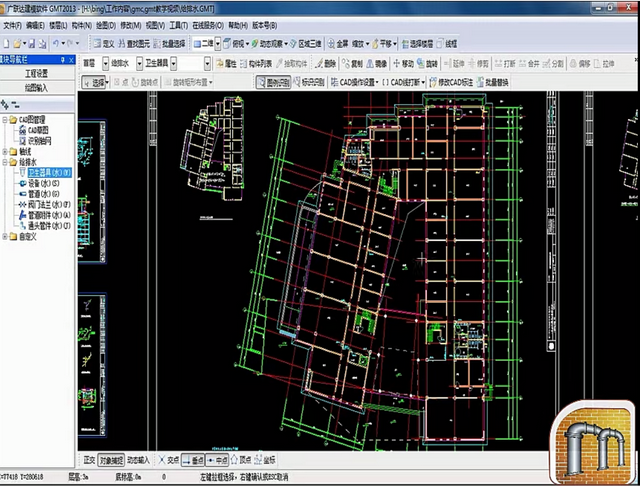Viewport: 640px width, 486px height.
Task: Click expand-all icon above navigation tree
Action: [5, 104]
